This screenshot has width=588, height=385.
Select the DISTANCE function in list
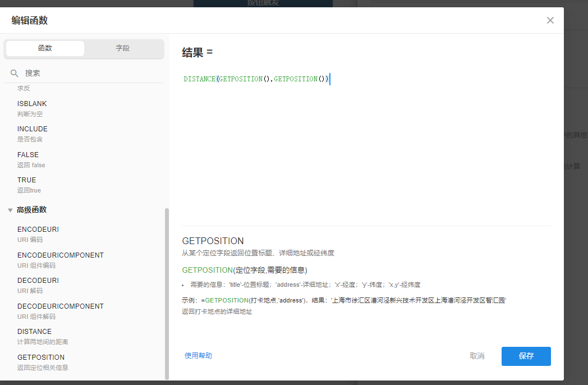(34, 332)
